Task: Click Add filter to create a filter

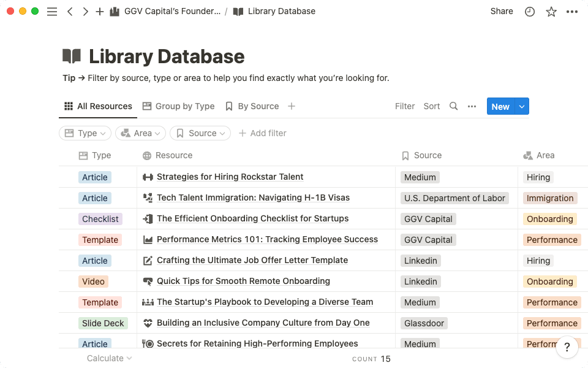Action: (x=262, y=133)
